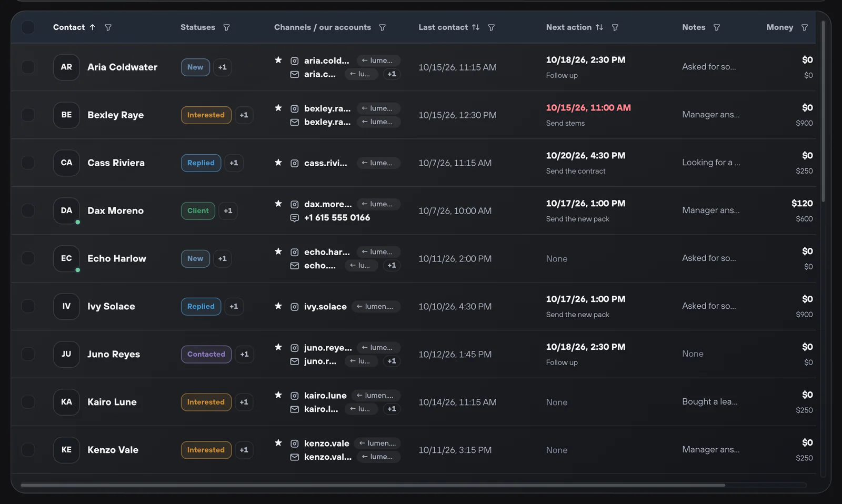Expand +1 statuses for Bexley Raye
Screen dimensions: 842x504
point(244,115)
